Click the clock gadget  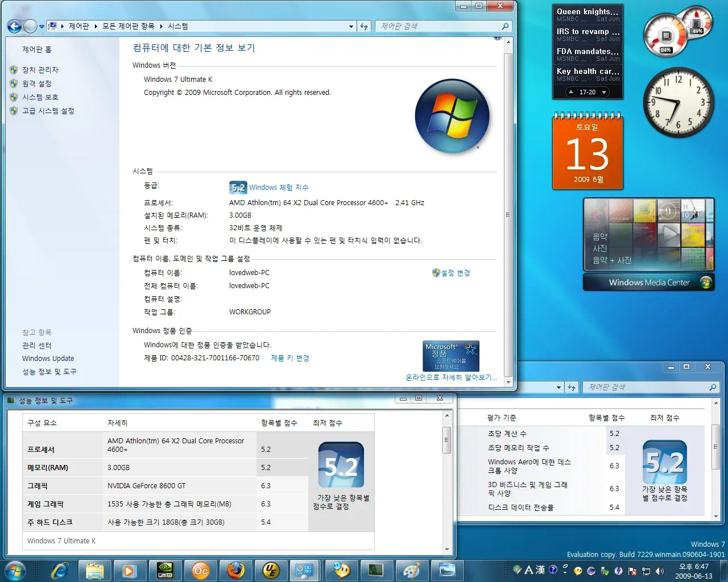(x=679, y=102)
